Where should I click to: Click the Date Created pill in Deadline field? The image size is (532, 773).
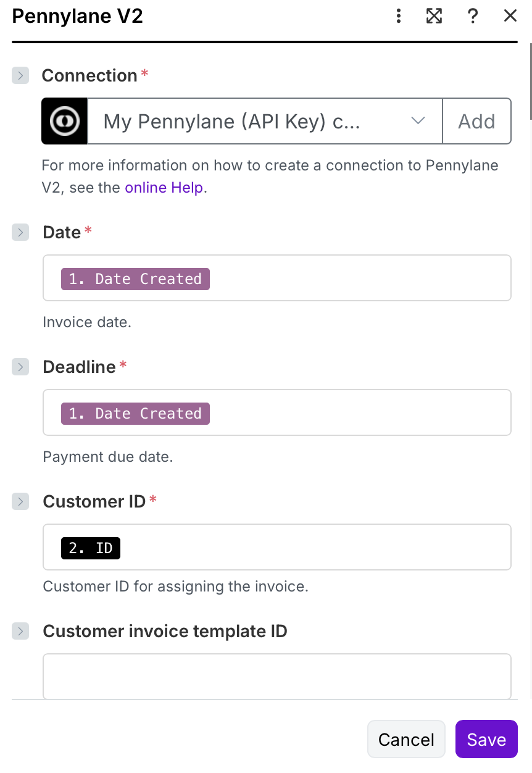coord(135,414)
